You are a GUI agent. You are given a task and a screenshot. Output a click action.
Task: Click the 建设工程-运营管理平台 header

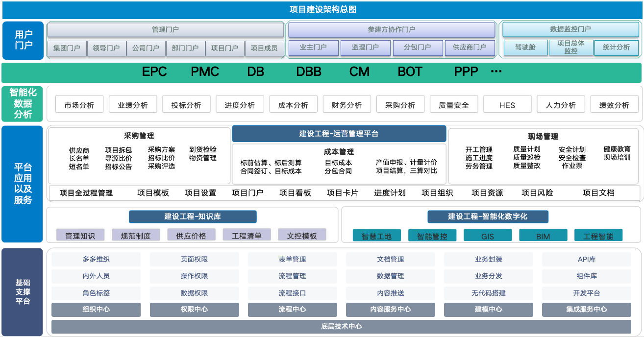(339, 134)
